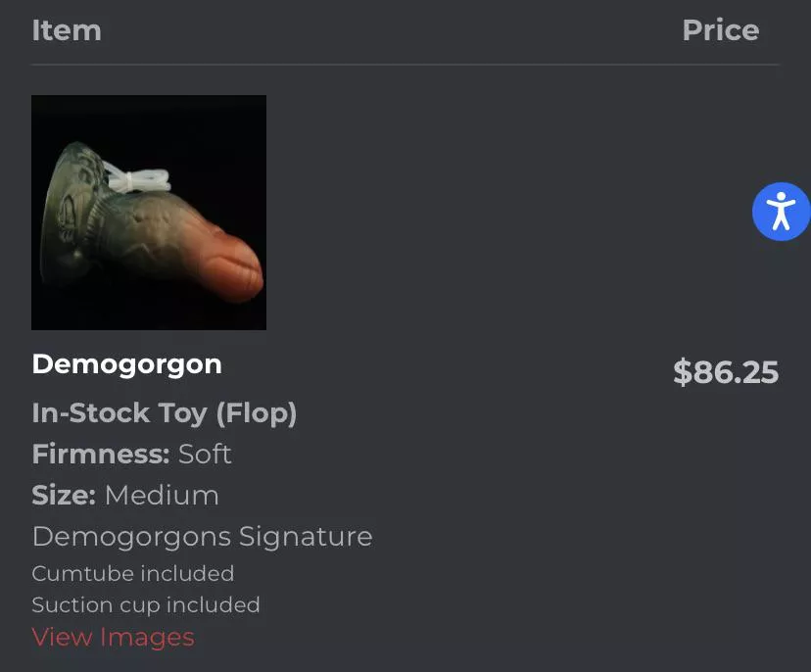
Task: Click the Size bold label
Action: click(x=63, y=495)
